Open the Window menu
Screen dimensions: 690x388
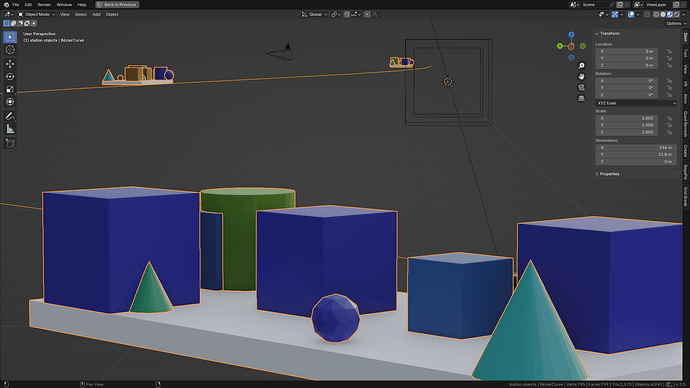(64, 5)
